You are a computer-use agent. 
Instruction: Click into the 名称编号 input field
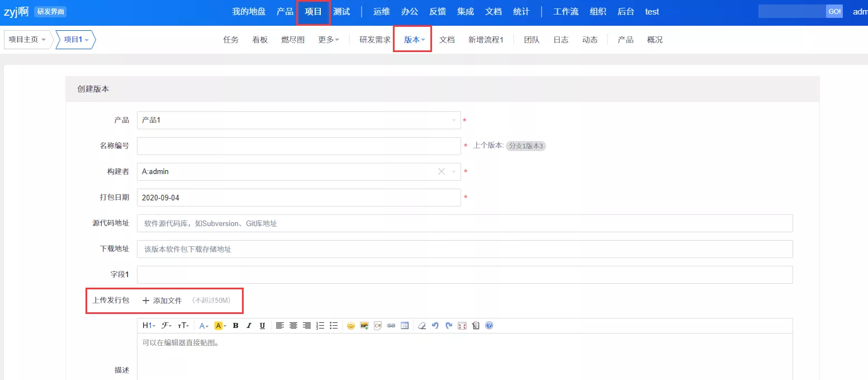coord(299,146)
